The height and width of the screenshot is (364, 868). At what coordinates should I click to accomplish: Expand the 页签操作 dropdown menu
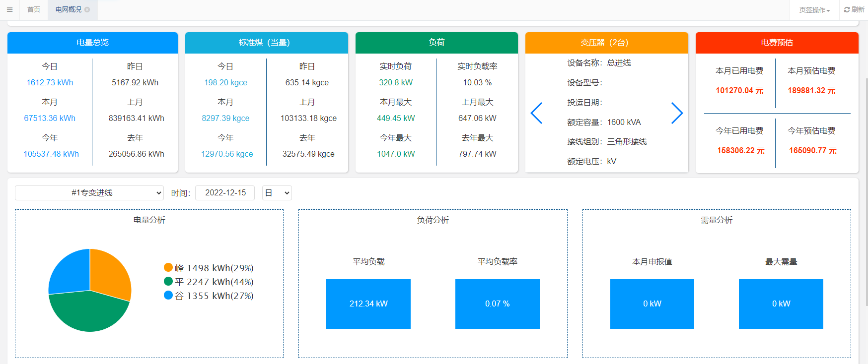[x=814, y=10]
